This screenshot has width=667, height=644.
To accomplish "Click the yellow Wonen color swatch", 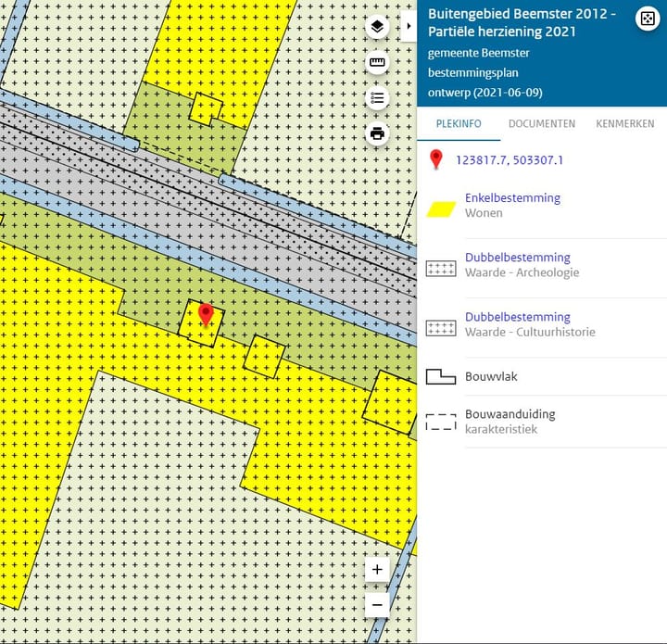I will (x=441, y=206).
